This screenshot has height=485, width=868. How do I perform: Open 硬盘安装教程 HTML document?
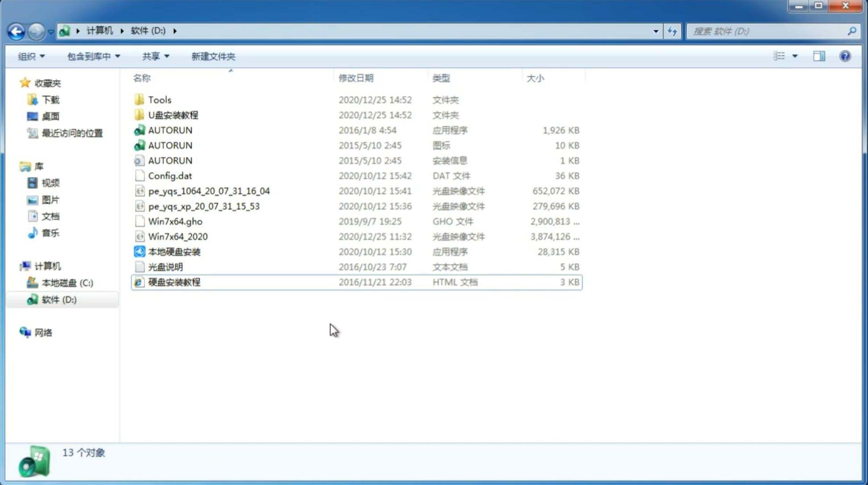tap(174, 282)
